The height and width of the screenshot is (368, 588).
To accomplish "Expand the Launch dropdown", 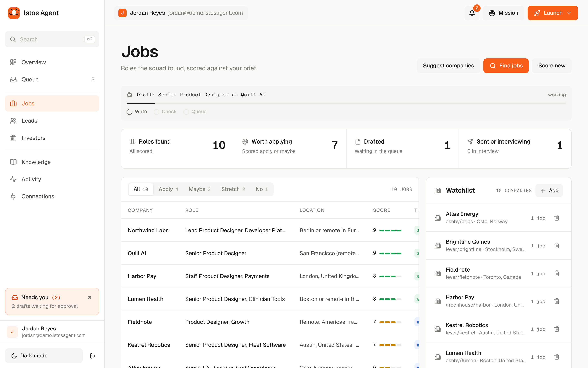I will coord(552,13).
